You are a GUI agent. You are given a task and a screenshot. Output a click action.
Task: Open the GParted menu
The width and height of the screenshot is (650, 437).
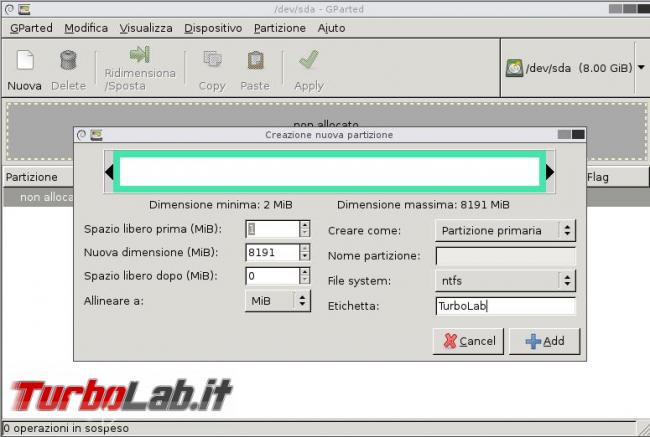31,28
